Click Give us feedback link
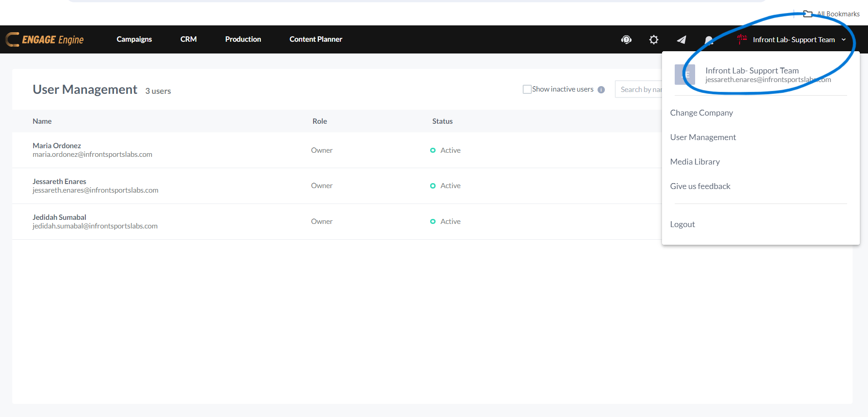The height and width of the screenshot is (417, 868). tap(700, 186)
